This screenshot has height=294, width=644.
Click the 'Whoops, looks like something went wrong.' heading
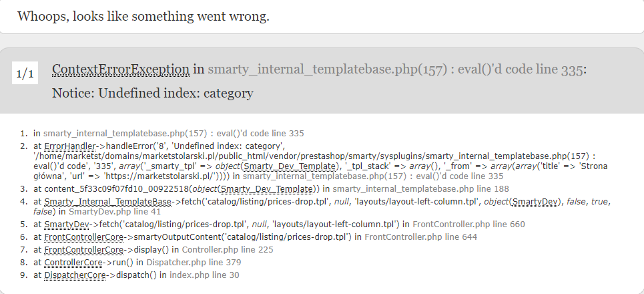pyautogui.click(x=143, y=16)
